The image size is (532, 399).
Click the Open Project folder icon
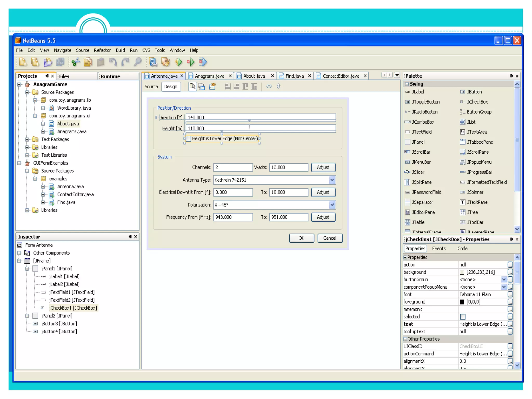(x=48, y=62)
